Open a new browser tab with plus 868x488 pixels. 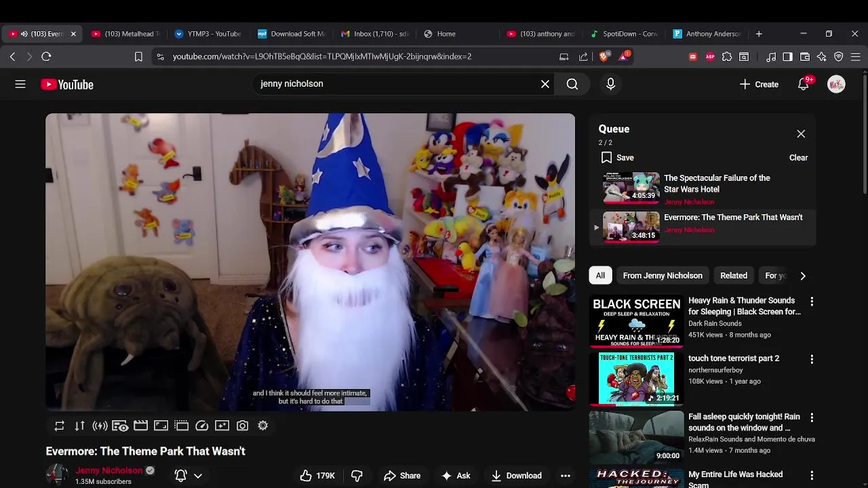point(759,34)
